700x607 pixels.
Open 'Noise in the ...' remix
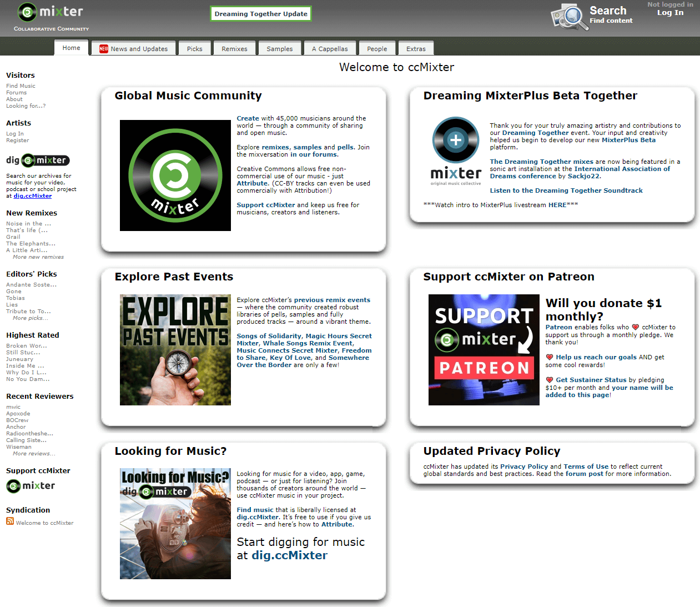tap(28, 224)
